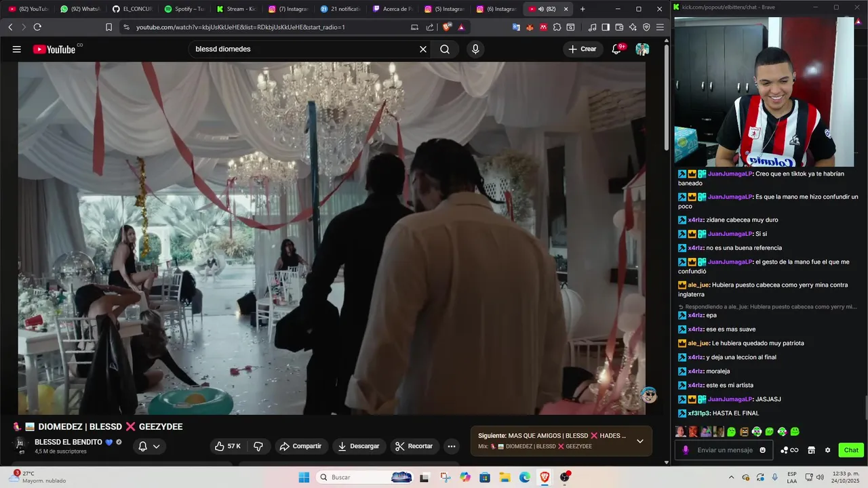Click Compartir to share the video
The image size is (868, 488).
coord(301,446)
